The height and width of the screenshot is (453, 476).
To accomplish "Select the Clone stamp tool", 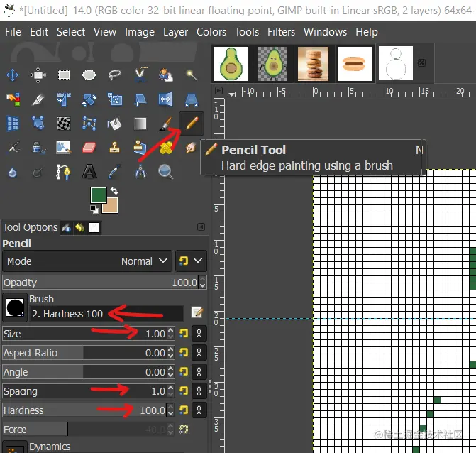I will click(x=114, y=148).
